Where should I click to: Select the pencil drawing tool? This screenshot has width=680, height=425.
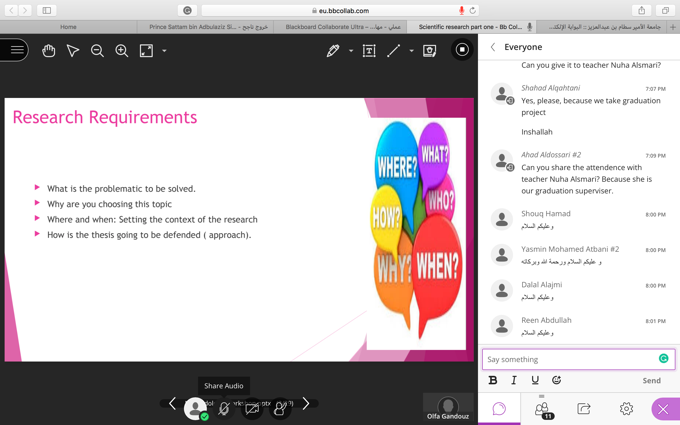[x=333, y=50]
